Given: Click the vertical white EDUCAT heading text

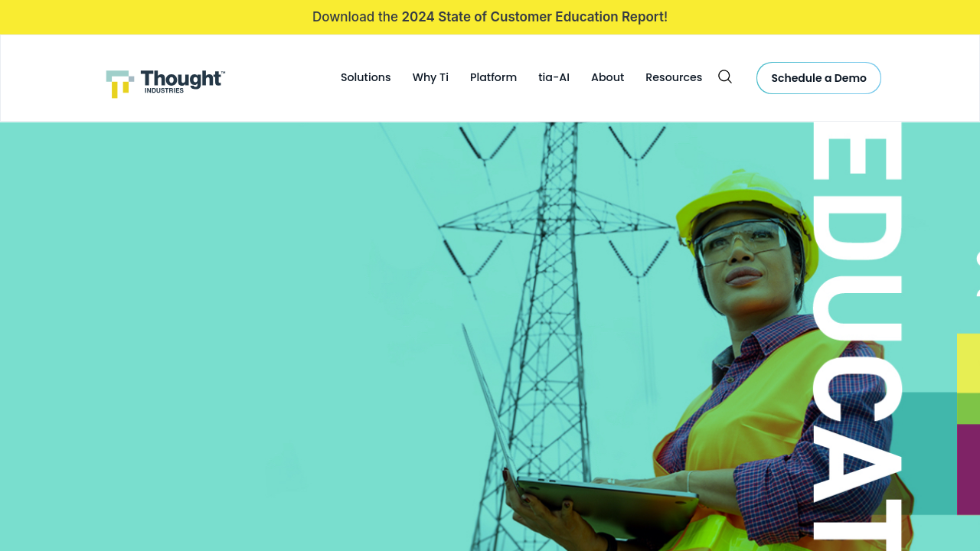Looking at the screenshot, I should 856,337.
